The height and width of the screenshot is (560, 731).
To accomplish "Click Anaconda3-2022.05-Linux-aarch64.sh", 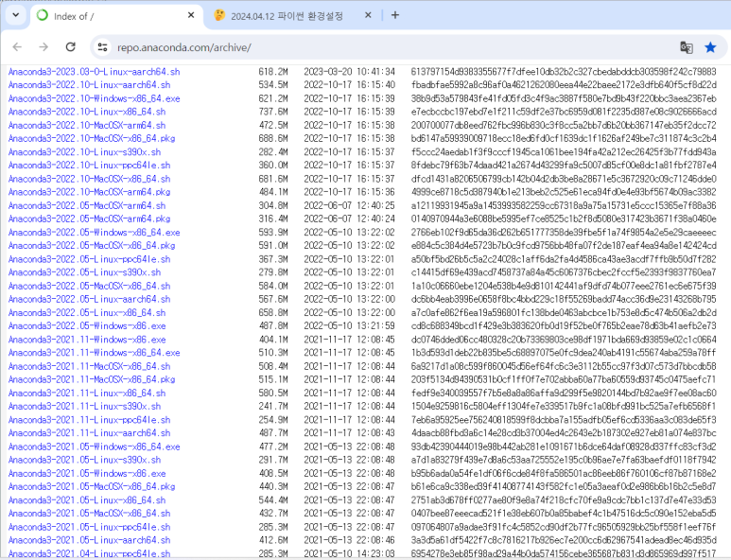I will click(89, 299).
